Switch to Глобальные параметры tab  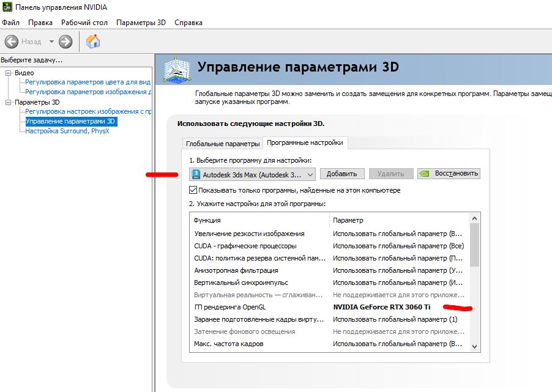pos(223,144)
